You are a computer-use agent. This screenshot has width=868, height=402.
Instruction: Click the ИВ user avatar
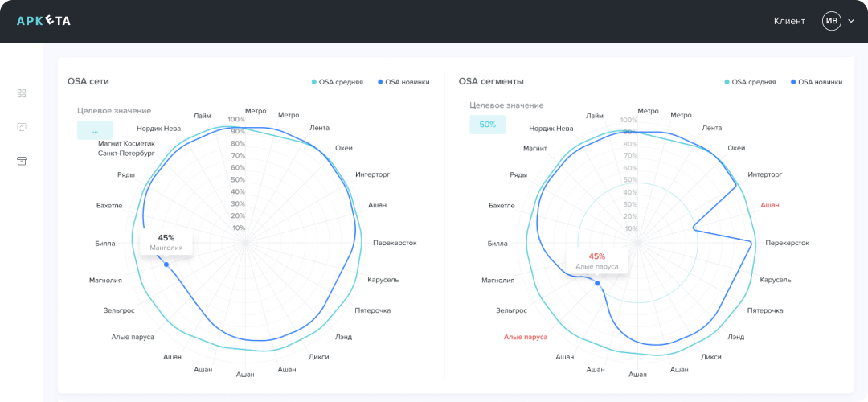(x=831, y=21)
